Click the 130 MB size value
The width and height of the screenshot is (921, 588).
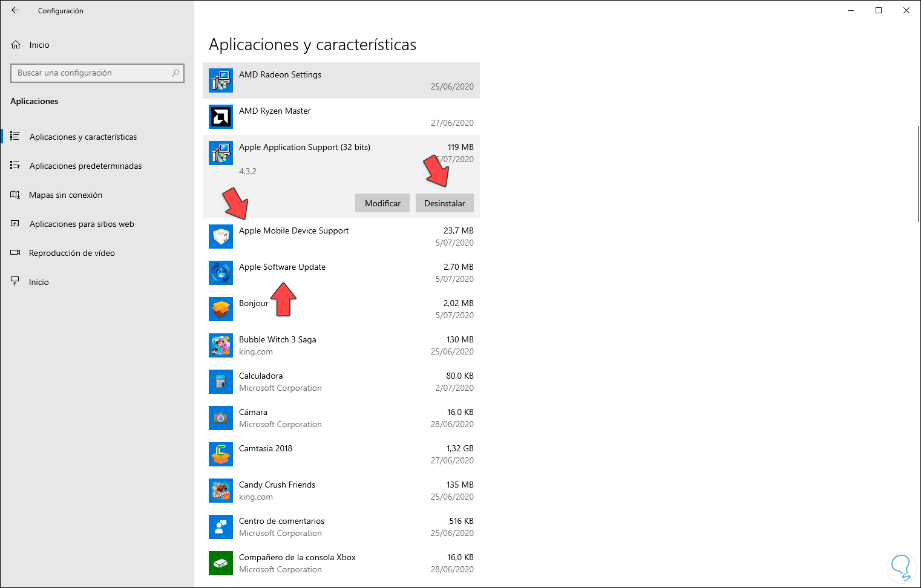(460, 339)
